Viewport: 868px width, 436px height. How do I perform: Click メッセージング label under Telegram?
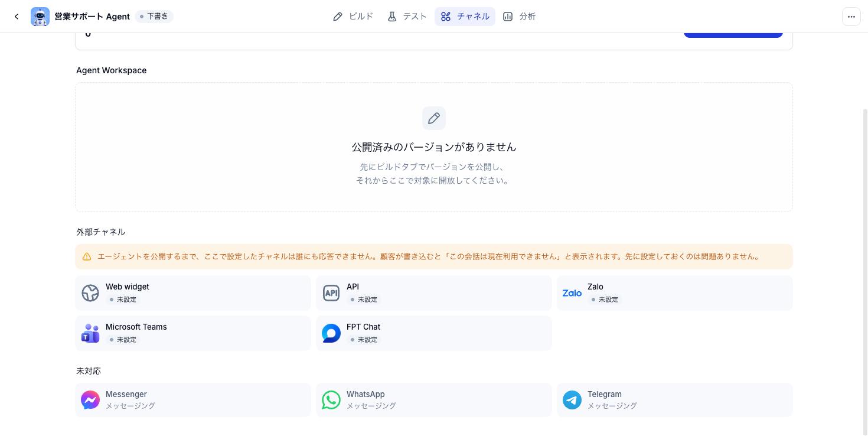[x=612, y=406]
